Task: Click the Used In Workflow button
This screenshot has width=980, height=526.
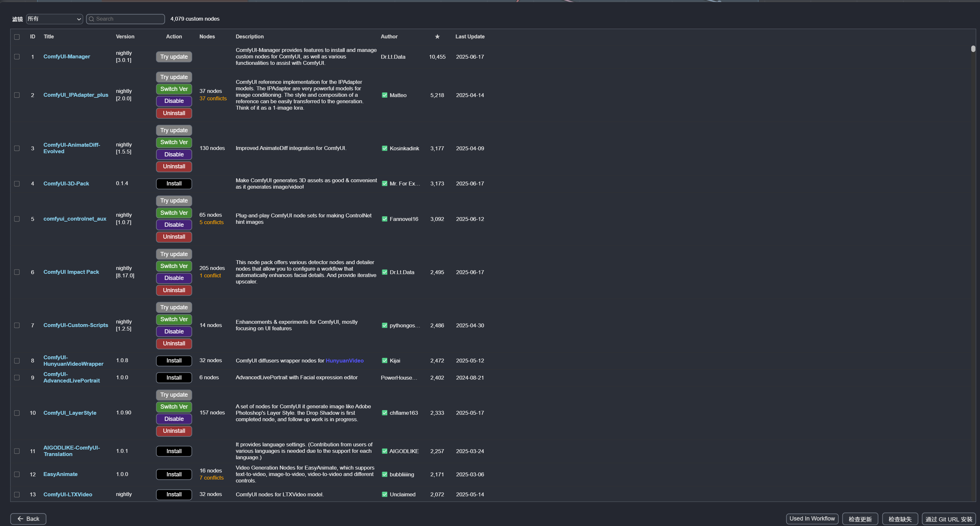Action: (x=812, y=519)
